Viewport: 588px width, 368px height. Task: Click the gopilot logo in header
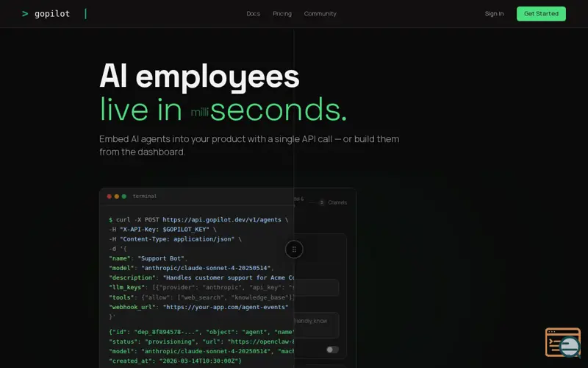[x=46, y=14]
